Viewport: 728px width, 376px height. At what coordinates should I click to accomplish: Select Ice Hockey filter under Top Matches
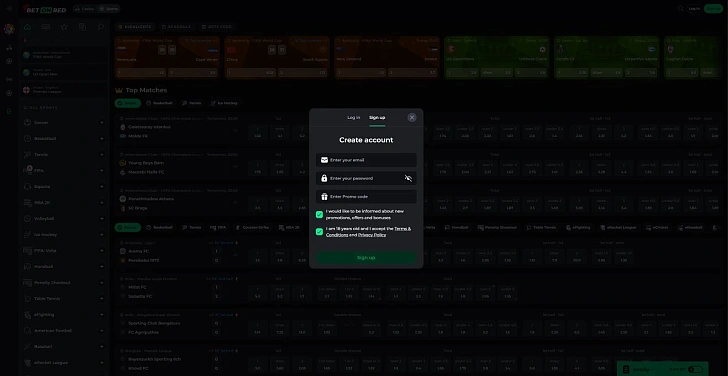click(224, 103)
